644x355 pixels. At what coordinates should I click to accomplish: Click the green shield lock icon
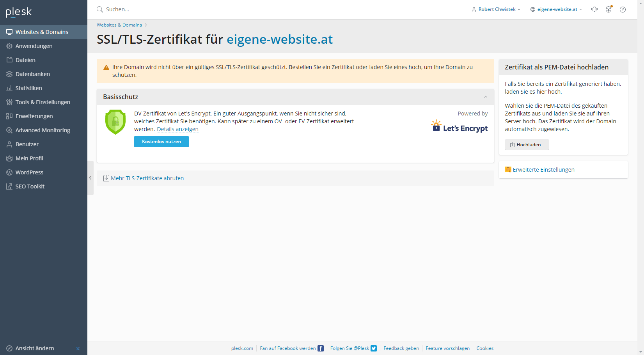click(x=115, y=122)
